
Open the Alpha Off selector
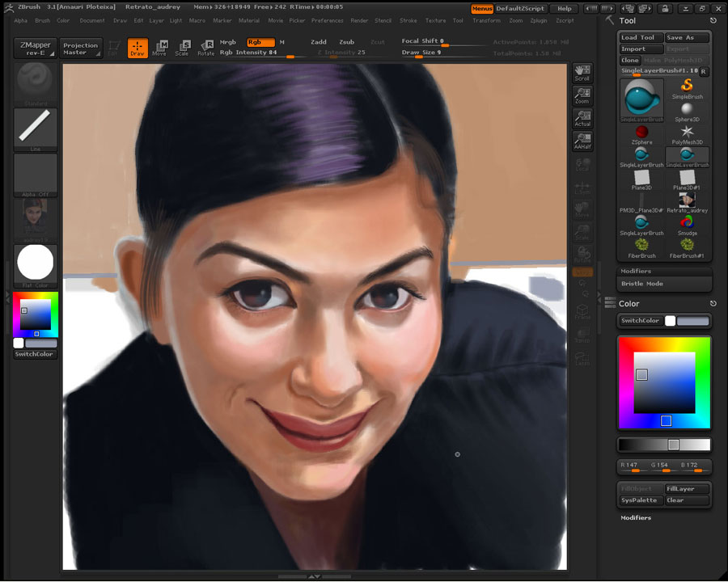(36, 175)
